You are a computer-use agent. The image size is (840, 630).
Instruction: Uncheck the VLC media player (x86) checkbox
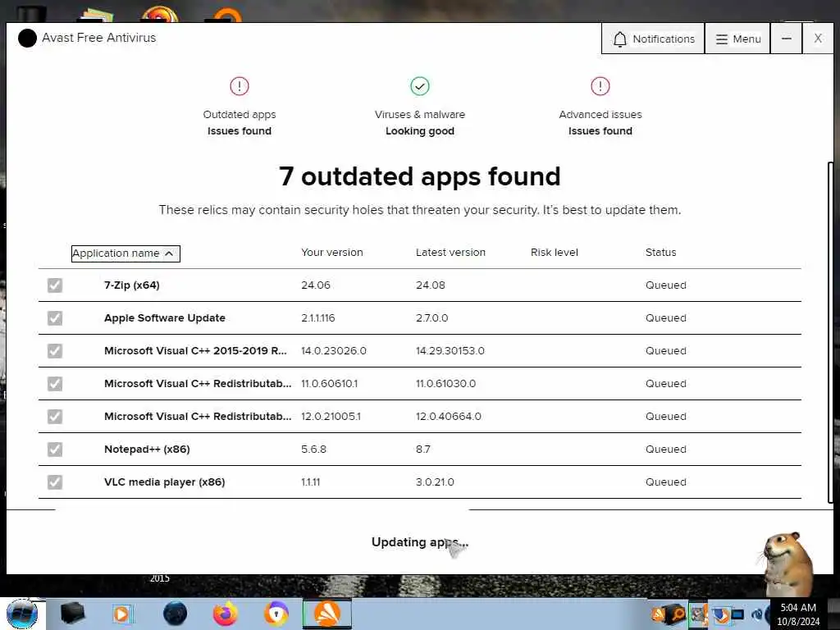[x=55, y=482]
